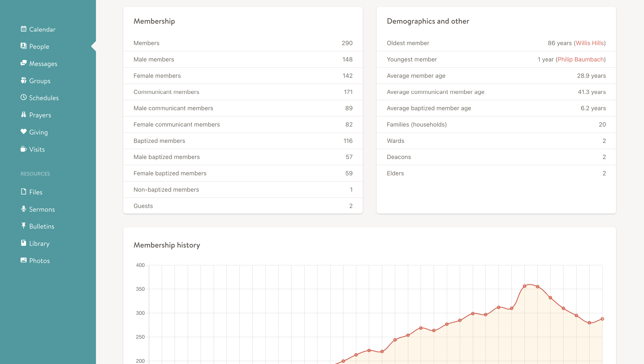Click the Schedules clock icon
644x364 pixels.
click(x=23, y=97)
